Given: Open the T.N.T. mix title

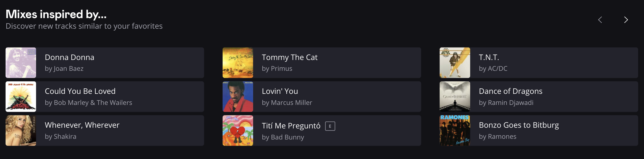Looking at the screenshot, I should 489,57.
